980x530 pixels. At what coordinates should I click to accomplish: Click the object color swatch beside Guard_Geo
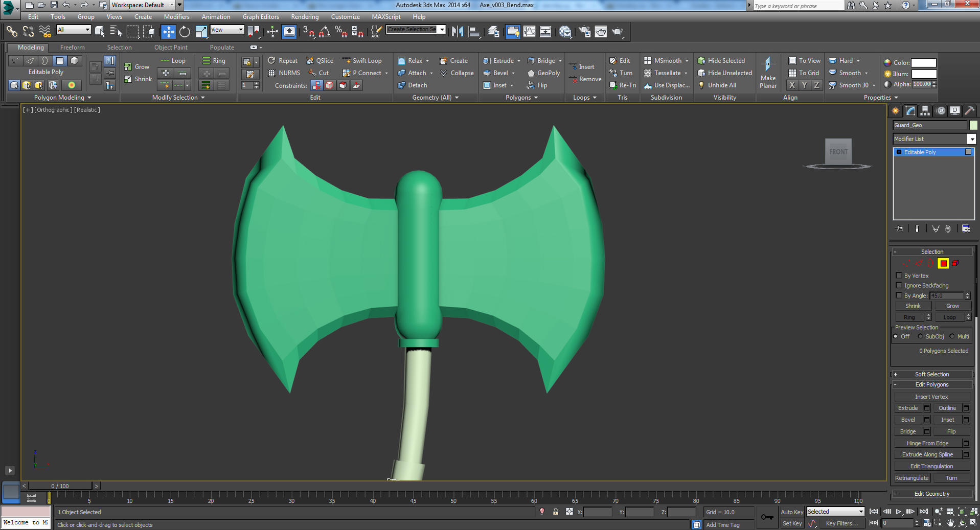973,125
